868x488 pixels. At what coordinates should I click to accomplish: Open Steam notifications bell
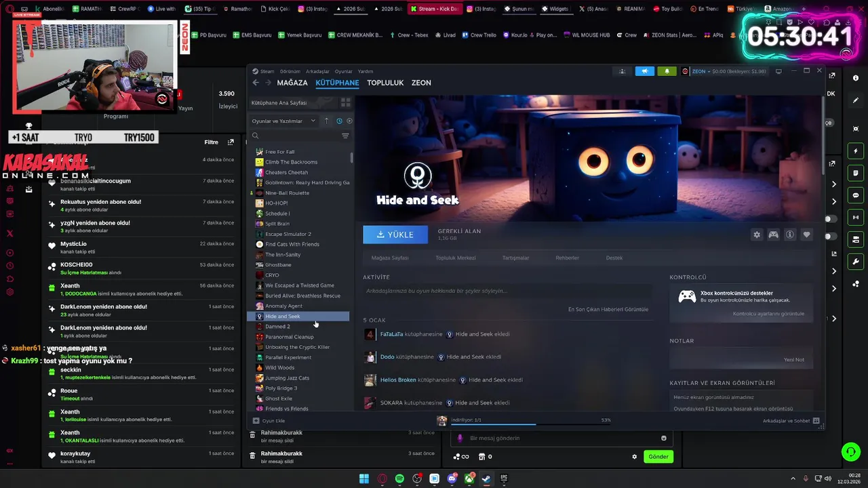[667, 71]
